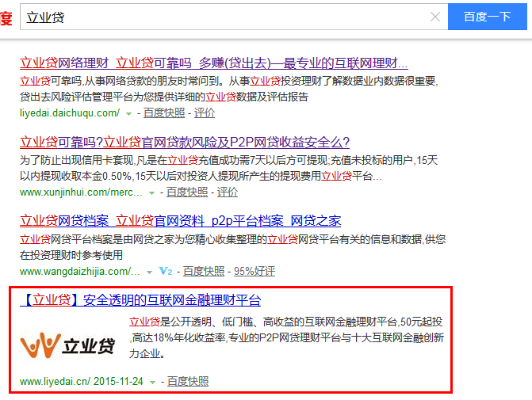Expand the dropdown arrow next to www.xunjinhui.com
This screenshot has height=400, width=532.
pyautogui.click(x=153, y=192)
